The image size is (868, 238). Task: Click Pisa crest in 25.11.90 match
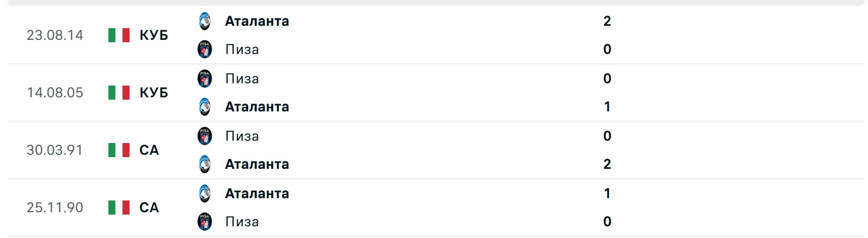pyautogui.click(x=205, y=222)
